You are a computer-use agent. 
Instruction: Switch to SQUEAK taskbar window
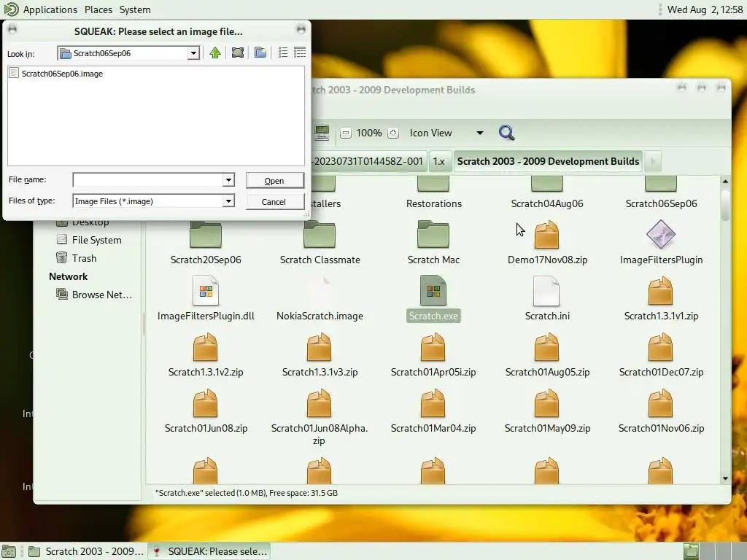coord(209,551)
